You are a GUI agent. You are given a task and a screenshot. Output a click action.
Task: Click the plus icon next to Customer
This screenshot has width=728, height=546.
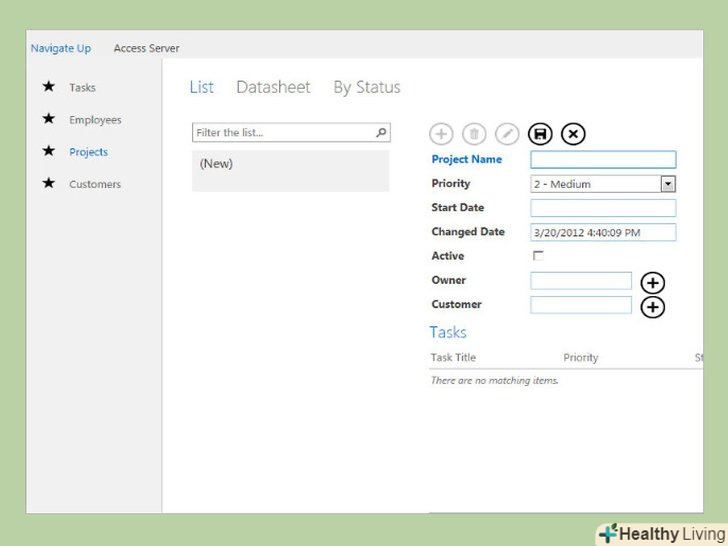click(652, 307)
